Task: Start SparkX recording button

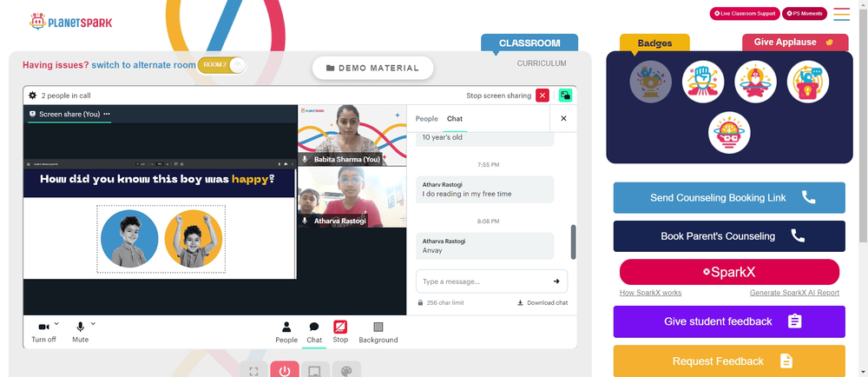Action: click(x=729, y=272)
